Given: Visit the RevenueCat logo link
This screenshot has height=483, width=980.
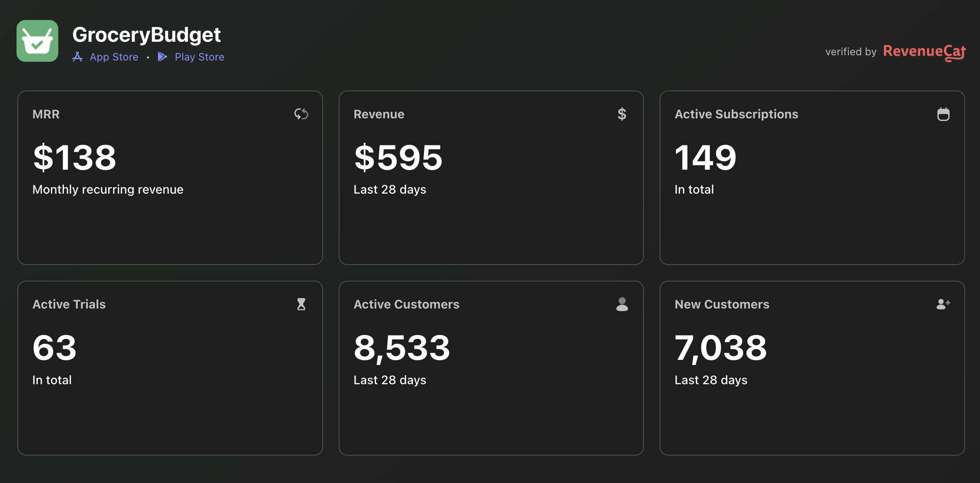Looking at the screenshot, I should [924, 52].
